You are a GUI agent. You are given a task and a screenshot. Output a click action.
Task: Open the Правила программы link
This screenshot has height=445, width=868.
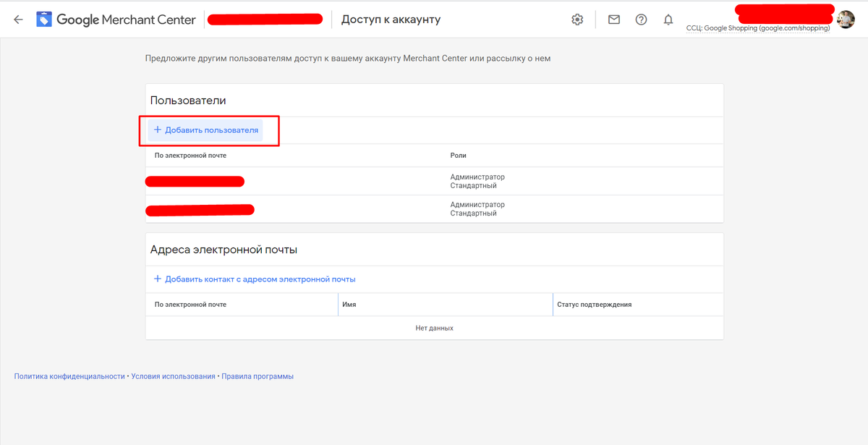[x=258, y=376]
